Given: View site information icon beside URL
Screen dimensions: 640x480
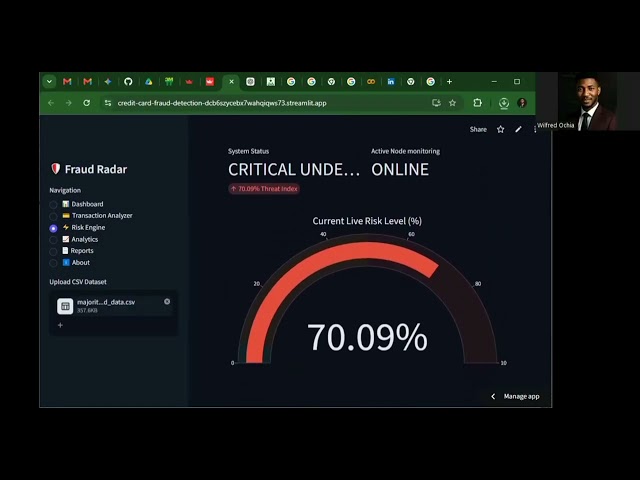Looking at the screenshot, I should click(108, 103).
